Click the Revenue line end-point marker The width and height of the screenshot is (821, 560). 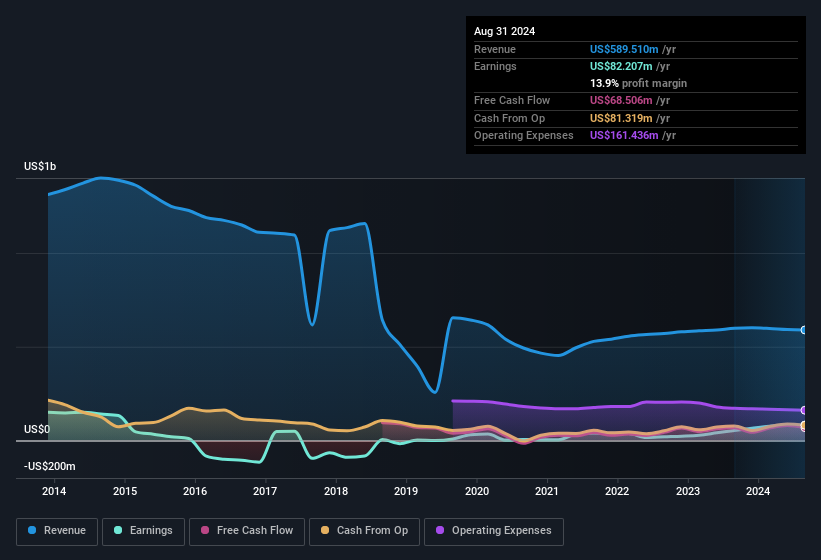pos(803,330)
